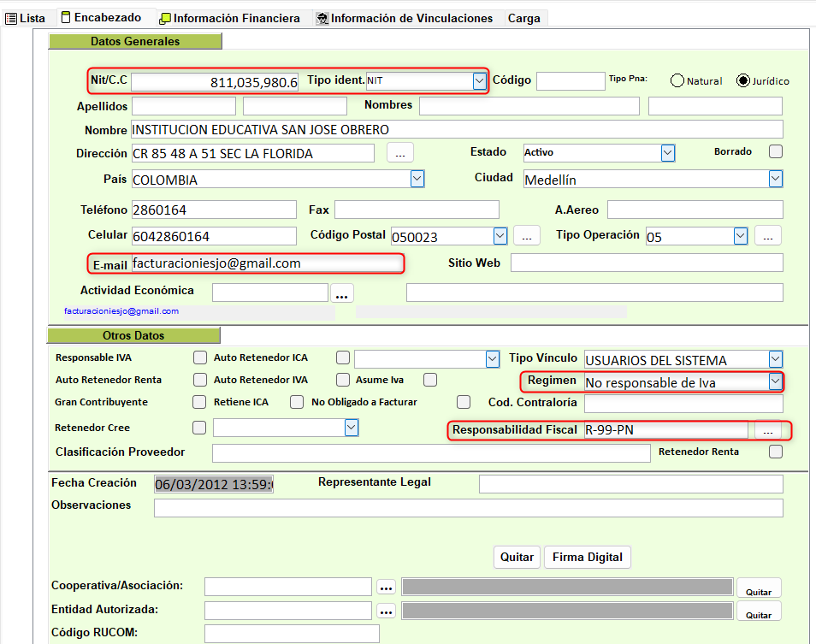This screenshot has width=816, height=644.
Task: Click Responsabilidad Fiscal ellipsis button
Action: [x=768, y=430]
